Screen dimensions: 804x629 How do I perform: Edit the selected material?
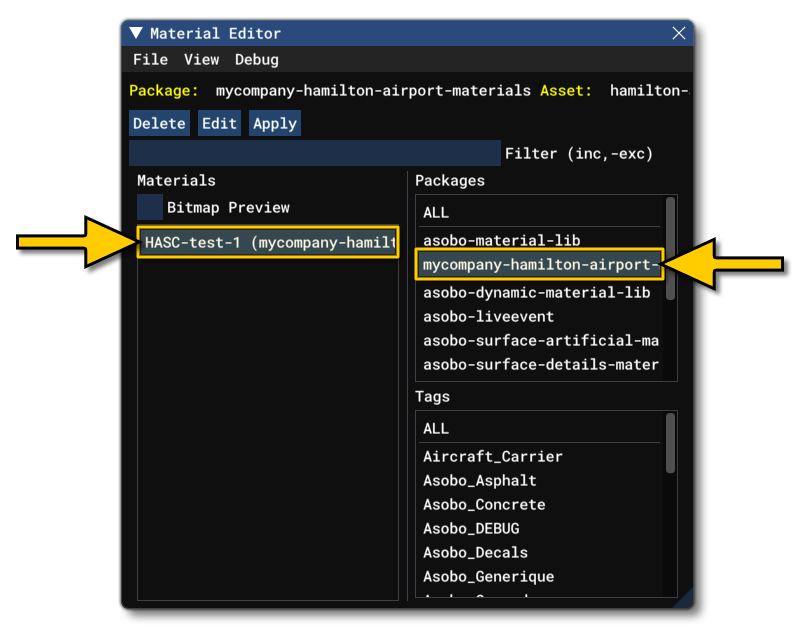(x=219, y=123)
